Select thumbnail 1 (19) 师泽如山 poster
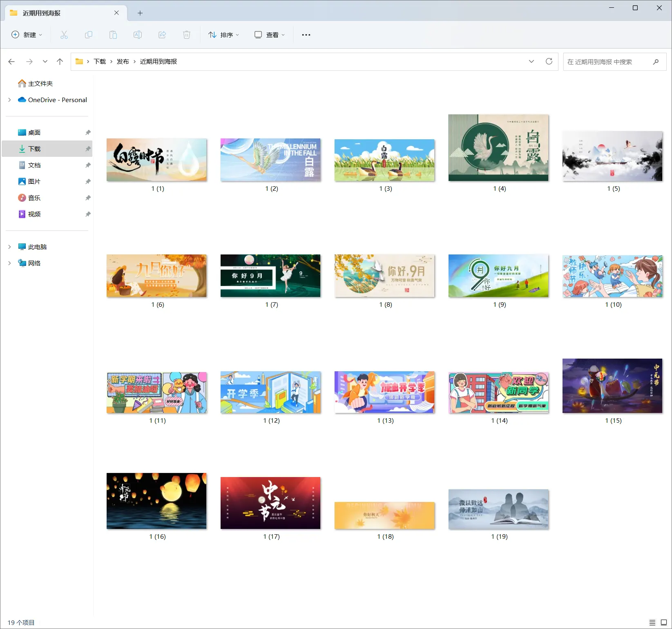Screen dimensions: 672x629 [x=498, y=509]
